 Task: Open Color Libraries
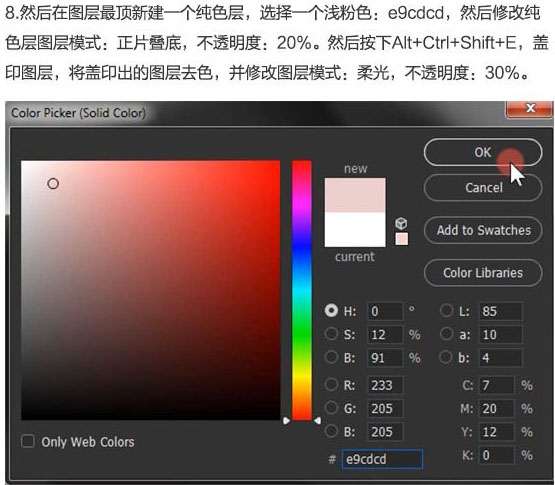click(483, 273)
